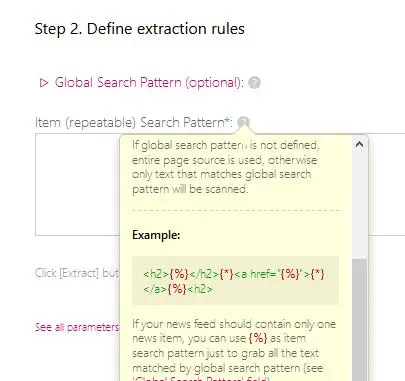405x381 pixels.
Task: Click the tooltip scrollbar up arrow
Action: coord(359,144)
